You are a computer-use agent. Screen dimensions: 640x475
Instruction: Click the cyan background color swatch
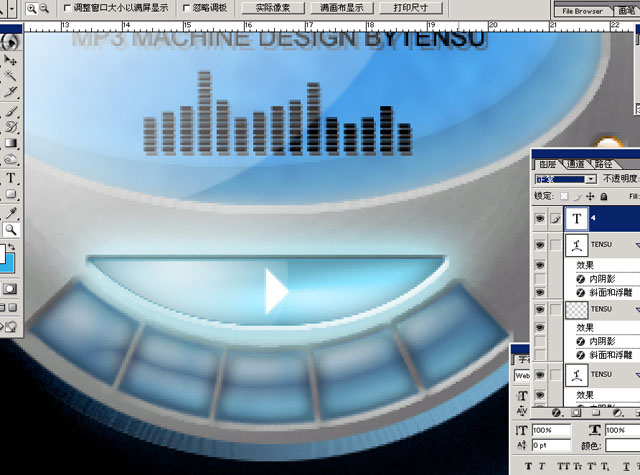coord(9,264)
